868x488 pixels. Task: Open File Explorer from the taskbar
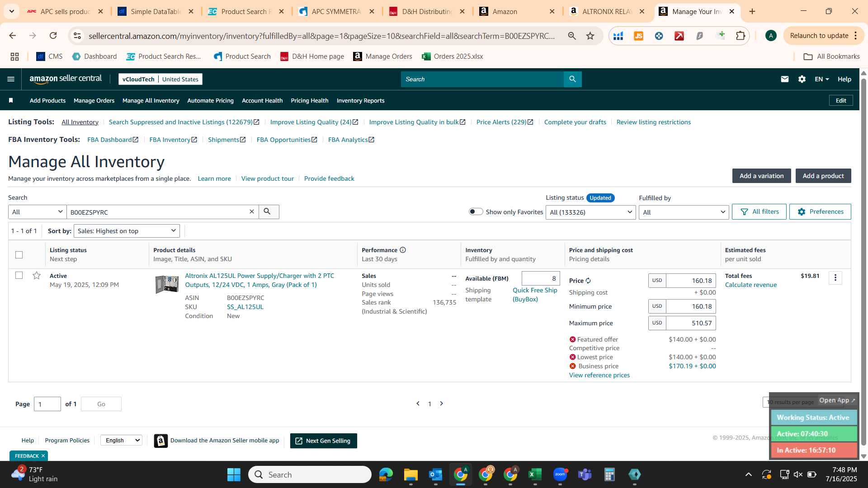pos(411,474)
